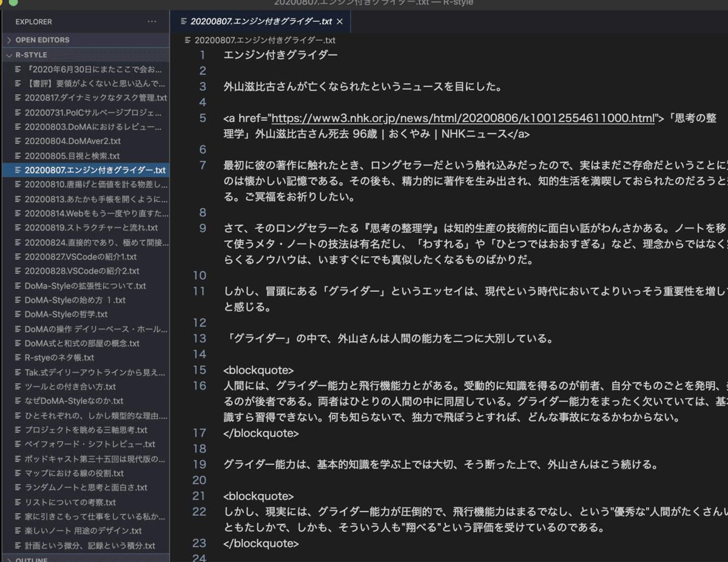The image size is (728, 562).
Task: Click the green macOS zoom window button
Action: 13,2
